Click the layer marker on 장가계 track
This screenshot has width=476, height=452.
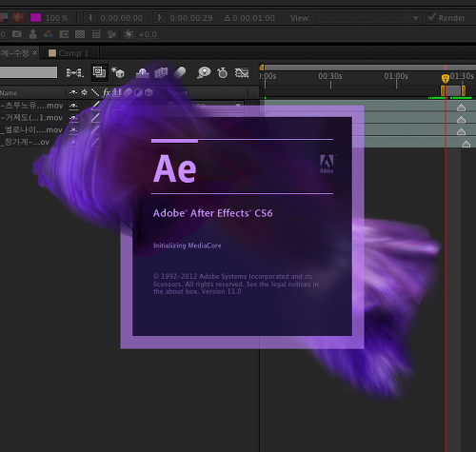point(466,144)
